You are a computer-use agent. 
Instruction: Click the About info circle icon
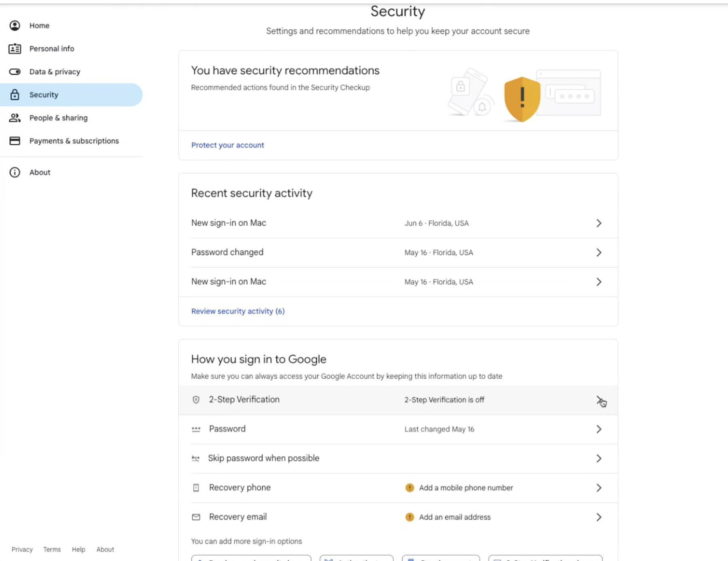(x=15, y=172)
